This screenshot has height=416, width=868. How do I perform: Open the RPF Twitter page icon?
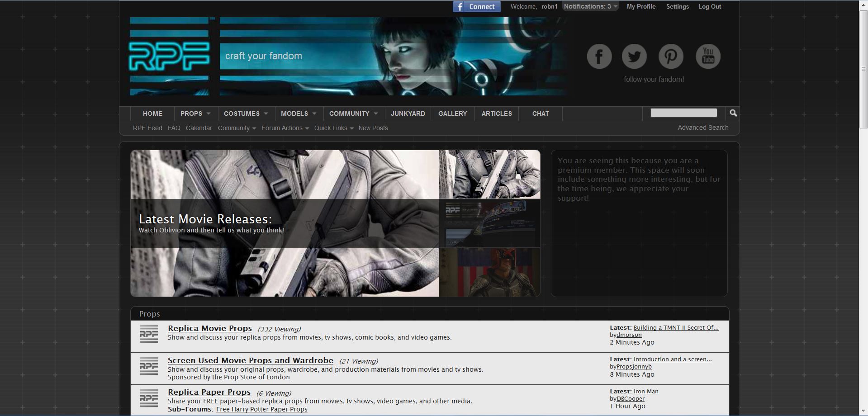634,57
